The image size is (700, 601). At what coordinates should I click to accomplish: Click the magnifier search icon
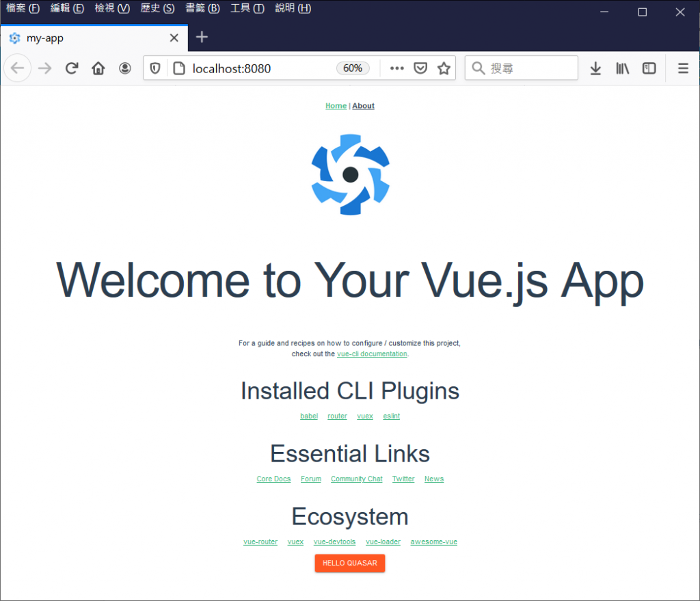pyautogui.click(x=478, y=68)
